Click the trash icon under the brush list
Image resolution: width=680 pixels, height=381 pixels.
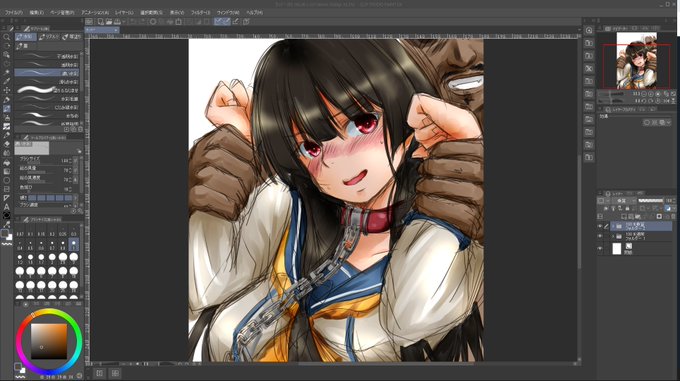coord(80,129)
